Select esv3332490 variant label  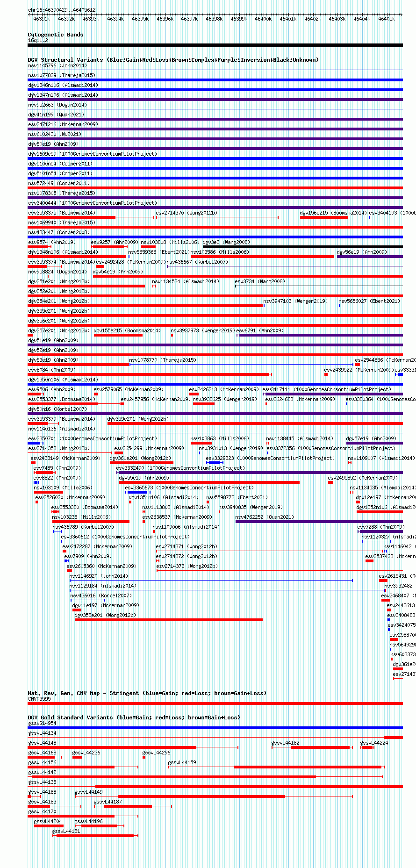(x=180, y=468)
